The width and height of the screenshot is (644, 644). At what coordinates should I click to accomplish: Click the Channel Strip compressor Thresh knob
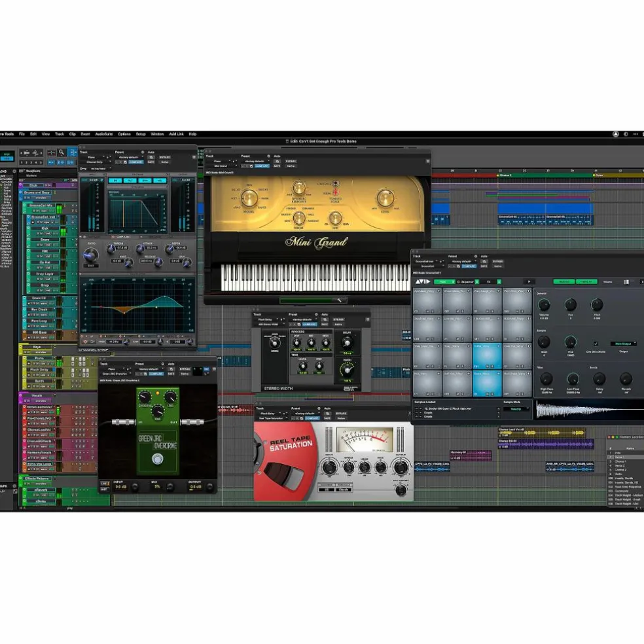coord(111,249)
